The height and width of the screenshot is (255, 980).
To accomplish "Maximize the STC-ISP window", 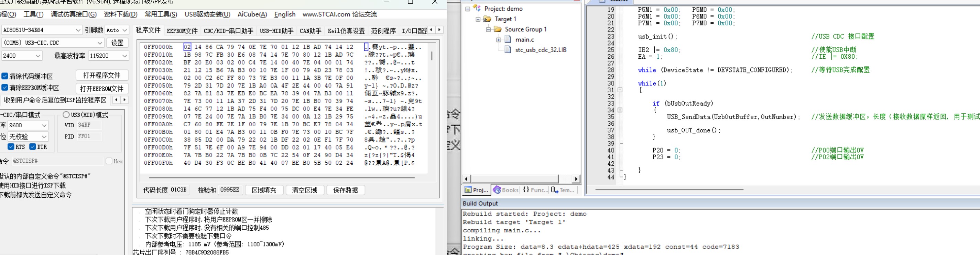I will pos(410,2).
